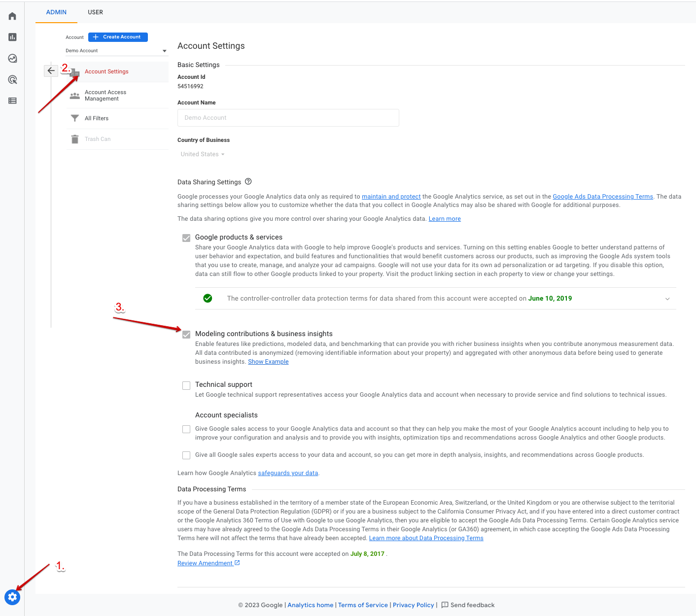Click the Send feedback icon
696x616 pixels.
pos(445,605)
